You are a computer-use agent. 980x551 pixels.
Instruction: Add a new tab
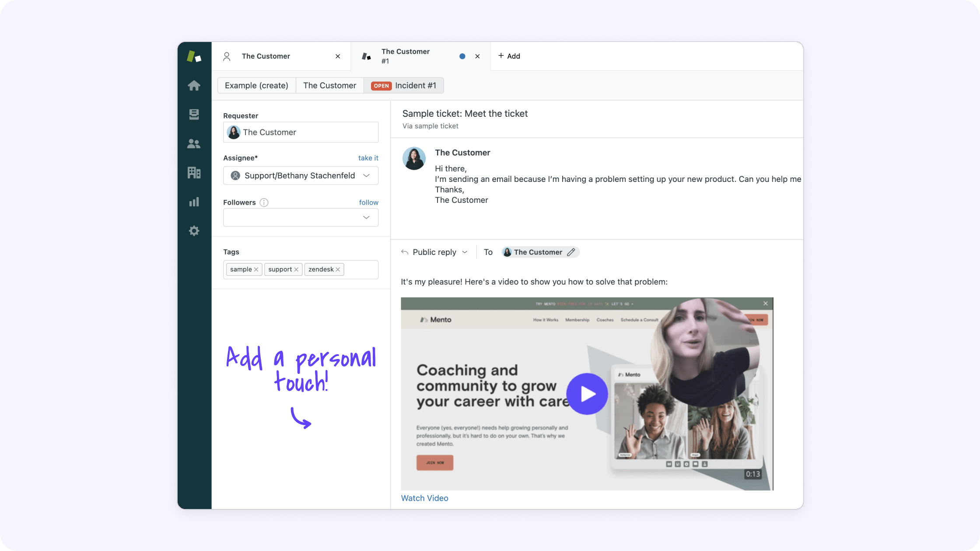click(x=509, y=56)
